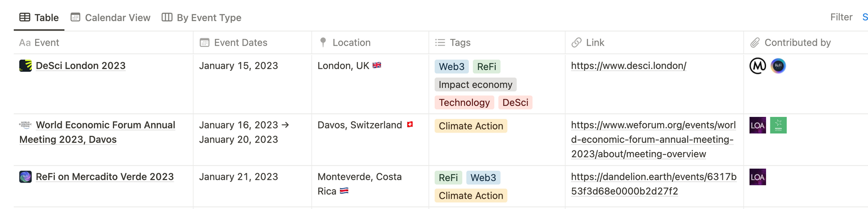Screen dimensions: 868x209
Task: Click the DeSci London 2023 event icon
Action: 25,66
